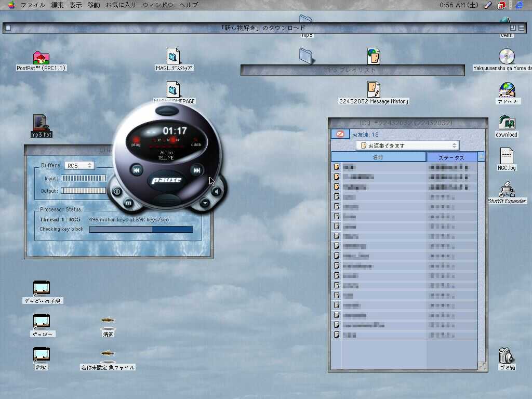Open the 編集 menu
This screenshot has width=532, height=399.
(57, 5)
